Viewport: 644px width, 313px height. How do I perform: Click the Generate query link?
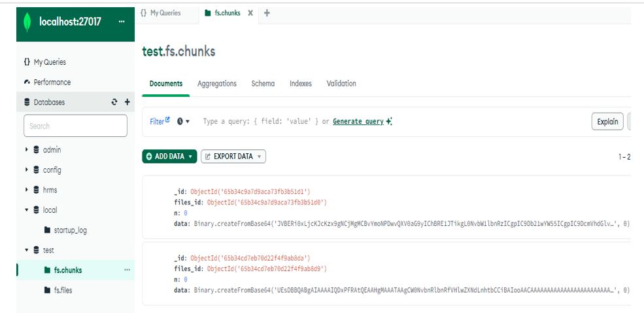[x=358, y=122]
